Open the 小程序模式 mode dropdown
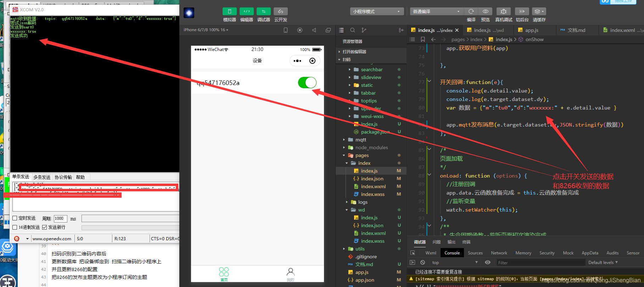Image resolution: width=644 pixels, height=287 pixels. 377,11
